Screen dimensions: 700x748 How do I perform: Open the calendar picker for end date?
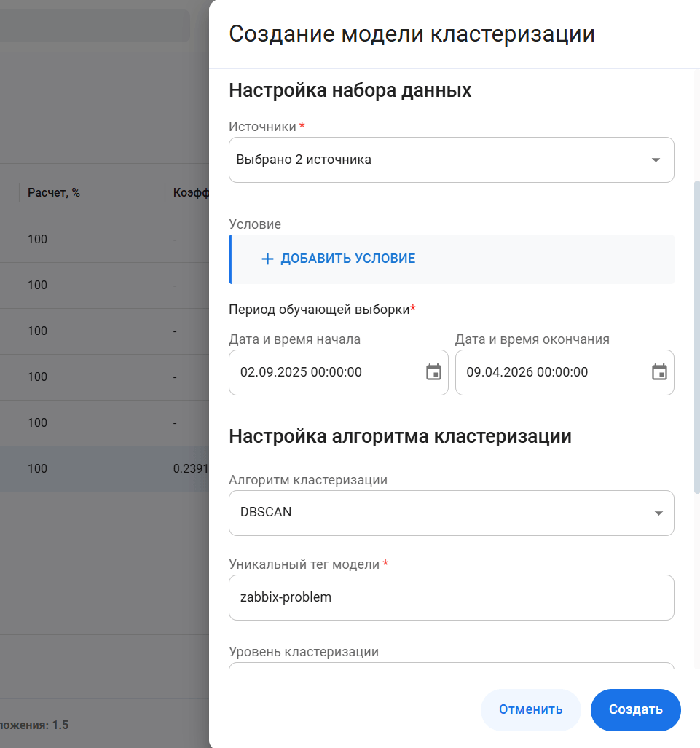(659, 372)
